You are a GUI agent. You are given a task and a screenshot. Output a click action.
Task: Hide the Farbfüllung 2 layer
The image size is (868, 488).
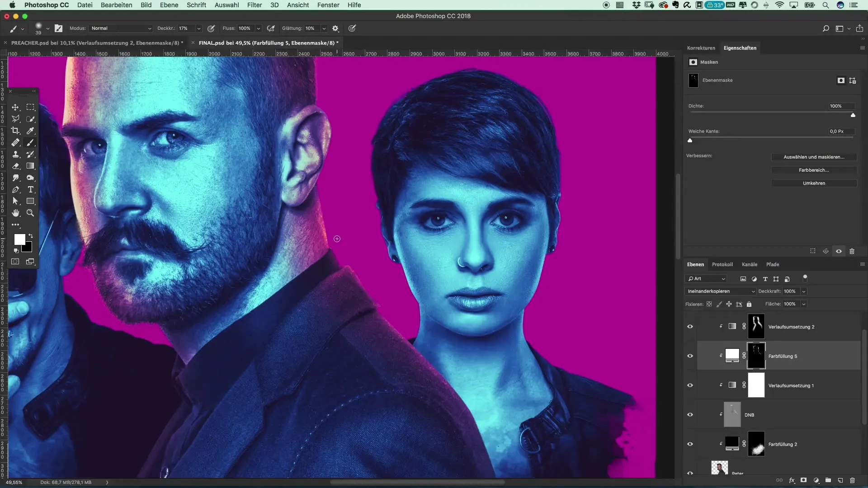coord(690,444)
